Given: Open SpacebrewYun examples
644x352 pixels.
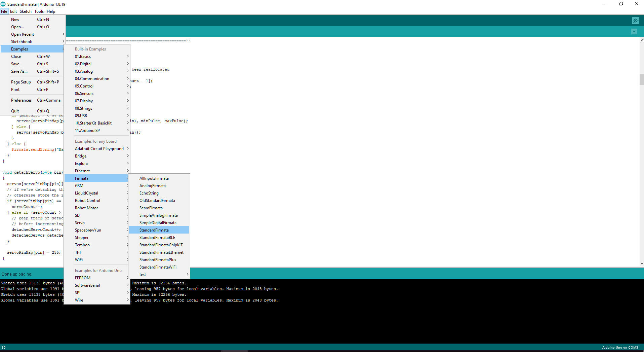Looking at the screenshot, I should pyautogui.click(x=97, y=230).
